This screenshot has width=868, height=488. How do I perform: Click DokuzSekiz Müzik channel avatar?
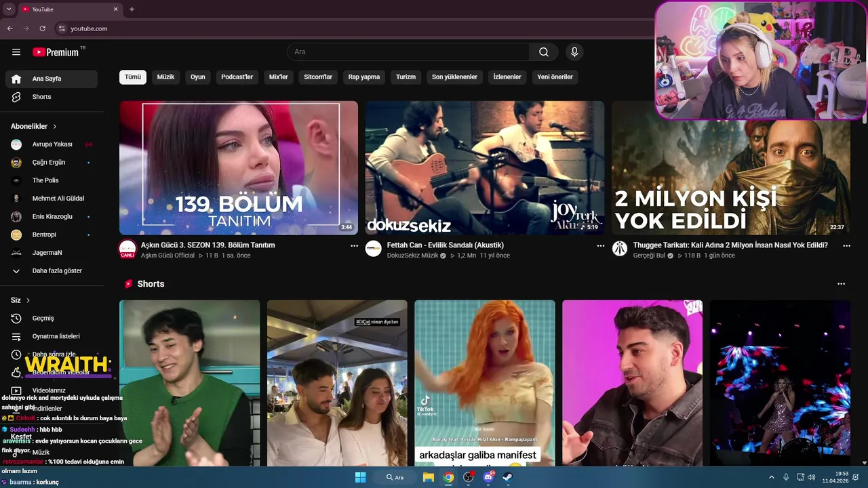(x=374, y=249)
